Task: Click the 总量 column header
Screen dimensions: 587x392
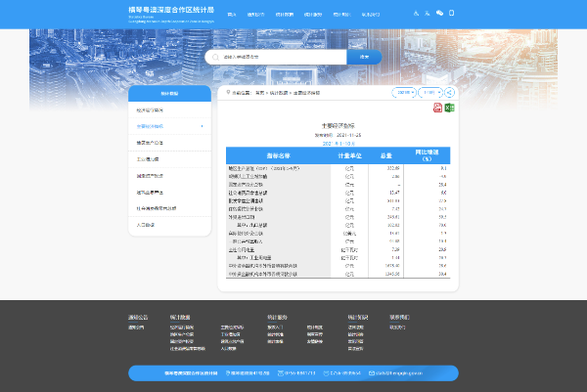Action: tap(386, 155)
